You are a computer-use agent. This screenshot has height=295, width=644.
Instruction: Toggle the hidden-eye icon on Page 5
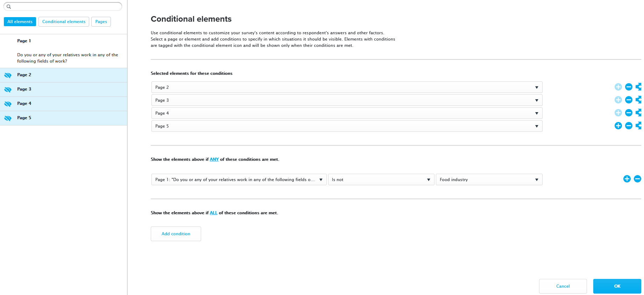(x=8, y=118)
